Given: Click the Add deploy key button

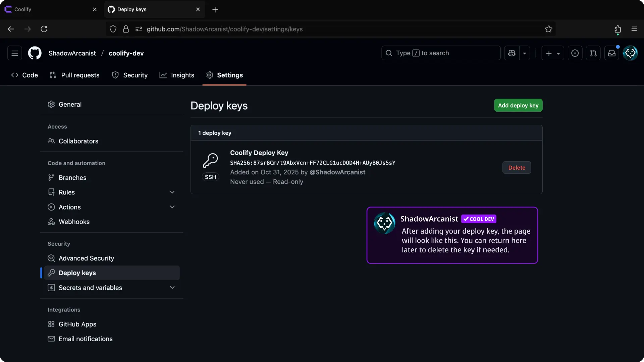Looking at the screenshot, I should (518, 105).
